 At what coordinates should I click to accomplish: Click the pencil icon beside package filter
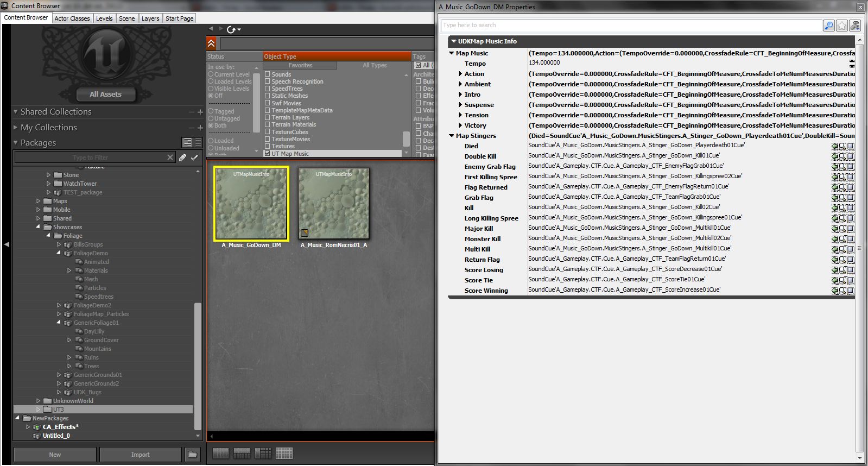182,158
